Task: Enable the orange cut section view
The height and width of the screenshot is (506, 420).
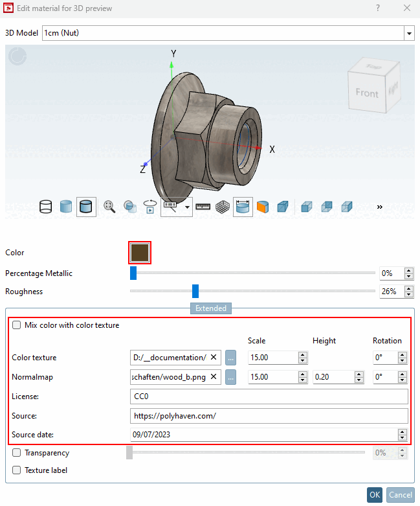Action: 263,207
